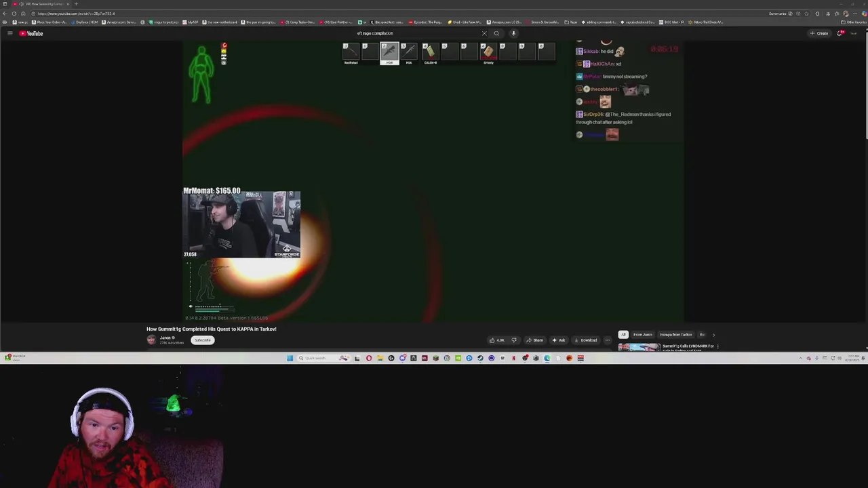Viewport: 868px width, 488px height.
Task: Go to the YouTube home logo
Action: 31,33
